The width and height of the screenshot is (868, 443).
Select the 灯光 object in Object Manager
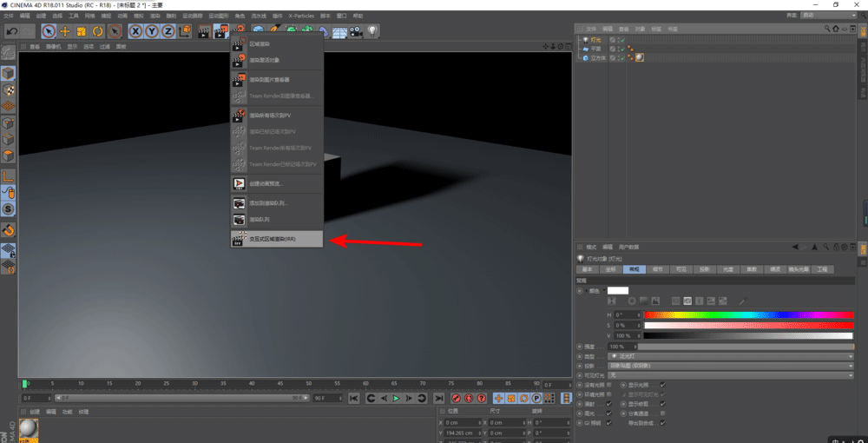[x=595, y=40]
